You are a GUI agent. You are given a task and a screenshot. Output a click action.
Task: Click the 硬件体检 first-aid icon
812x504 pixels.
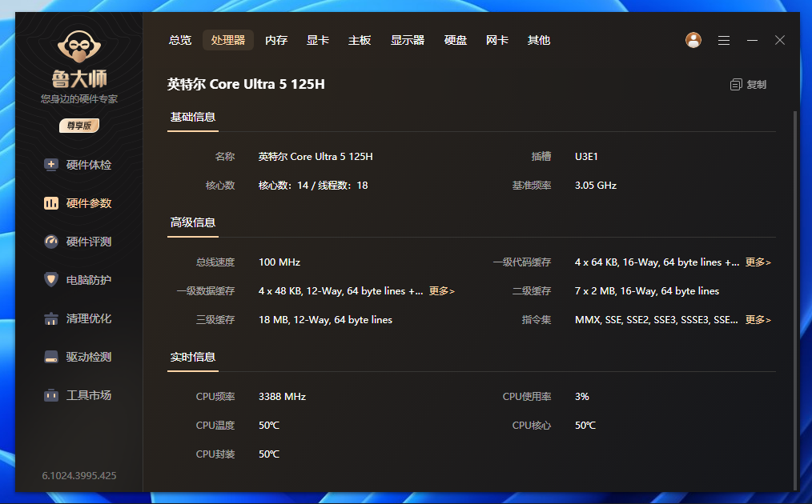coord(50,165)
